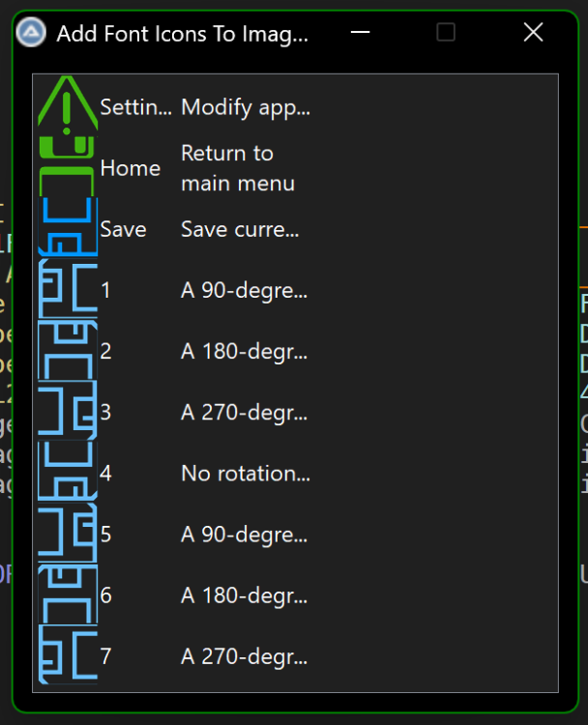
Task: Click the icon beside row 6
Action: coord(68,595)
